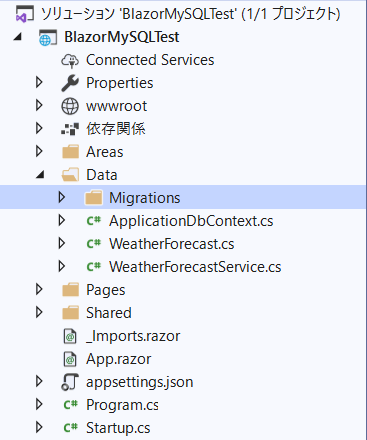The width and height of the screenshot is (367, 440).
Task: Select the Migrations folder label
Action: pos(145,198)
